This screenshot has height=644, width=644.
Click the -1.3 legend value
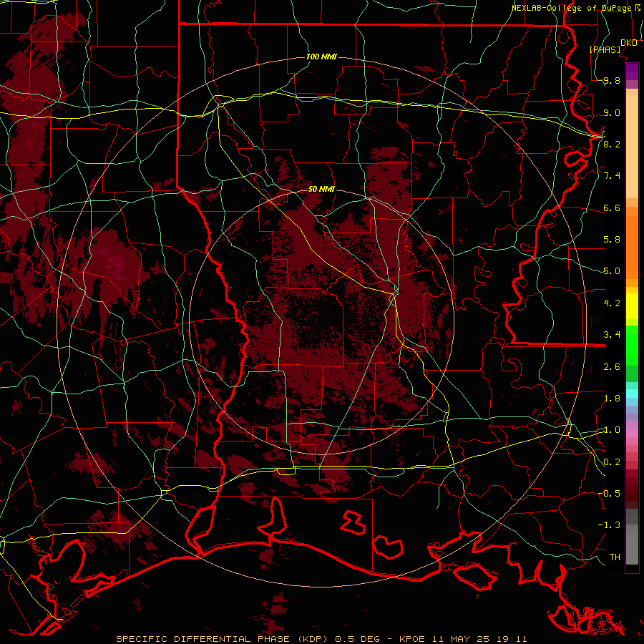point(609,525)
